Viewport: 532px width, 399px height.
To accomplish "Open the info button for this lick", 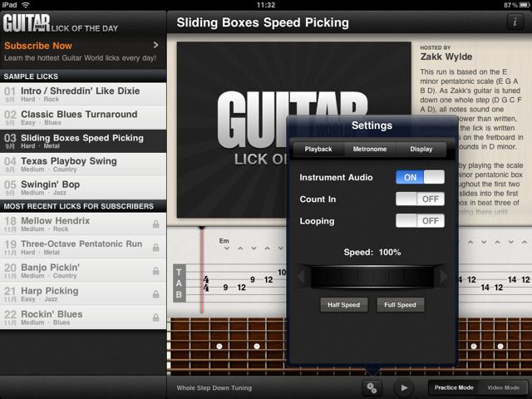I will (x=515, y=22).
